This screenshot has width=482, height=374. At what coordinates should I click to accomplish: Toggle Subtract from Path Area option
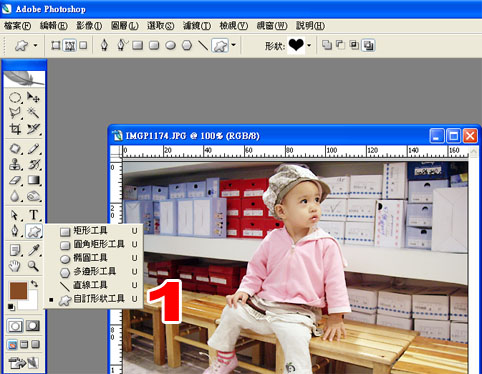click(x=340, y=45)
